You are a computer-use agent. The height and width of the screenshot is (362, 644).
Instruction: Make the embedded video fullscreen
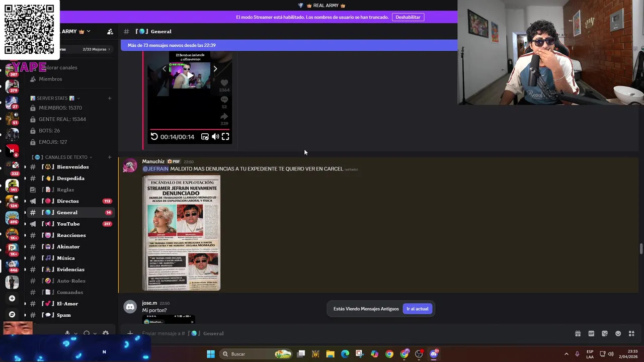[x=225, y=137]
